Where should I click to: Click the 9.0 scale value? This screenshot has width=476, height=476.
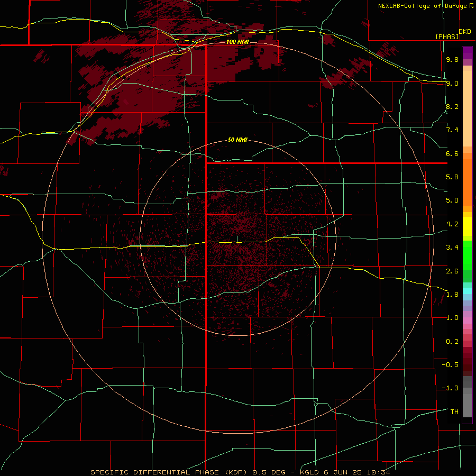tap(452, 83)
